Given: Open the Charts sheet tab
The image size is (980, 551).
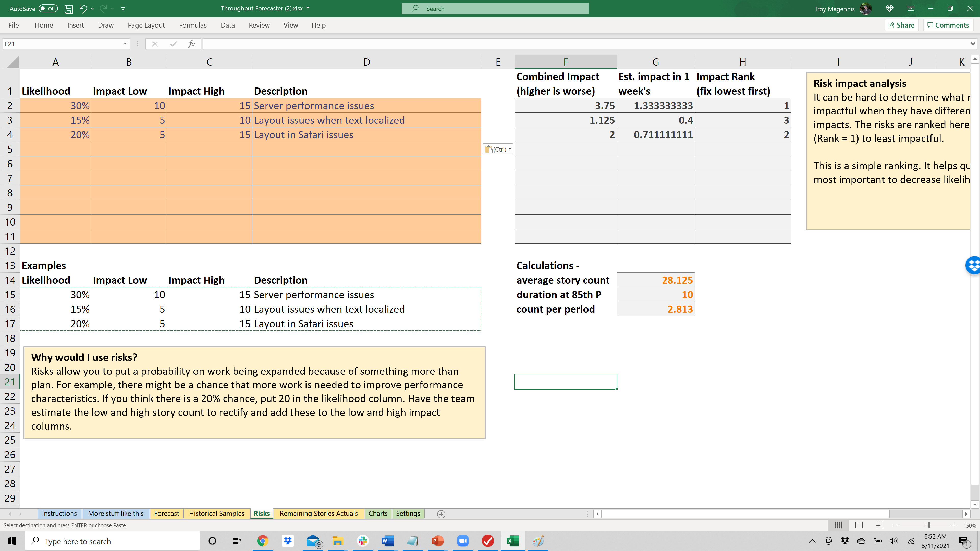Looking at the screenshot, I should (378, 513).
